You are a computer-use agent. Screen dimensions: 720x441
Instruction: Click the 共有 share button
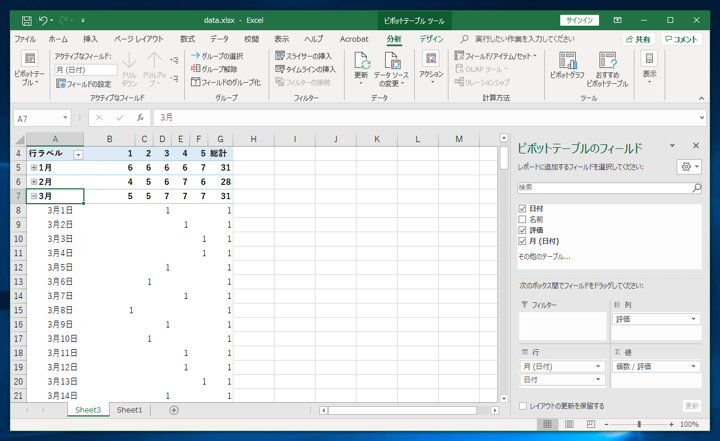[x=638, y=39]
